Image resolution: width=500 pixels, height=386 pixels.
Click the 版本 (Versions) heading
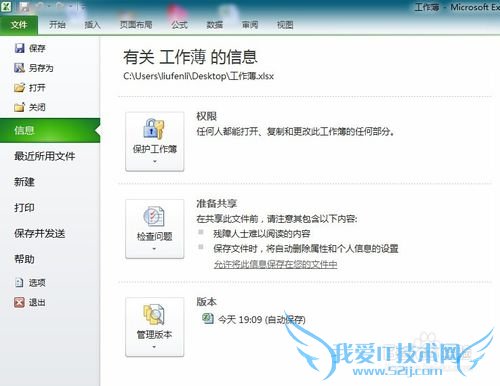coord(207,302)
